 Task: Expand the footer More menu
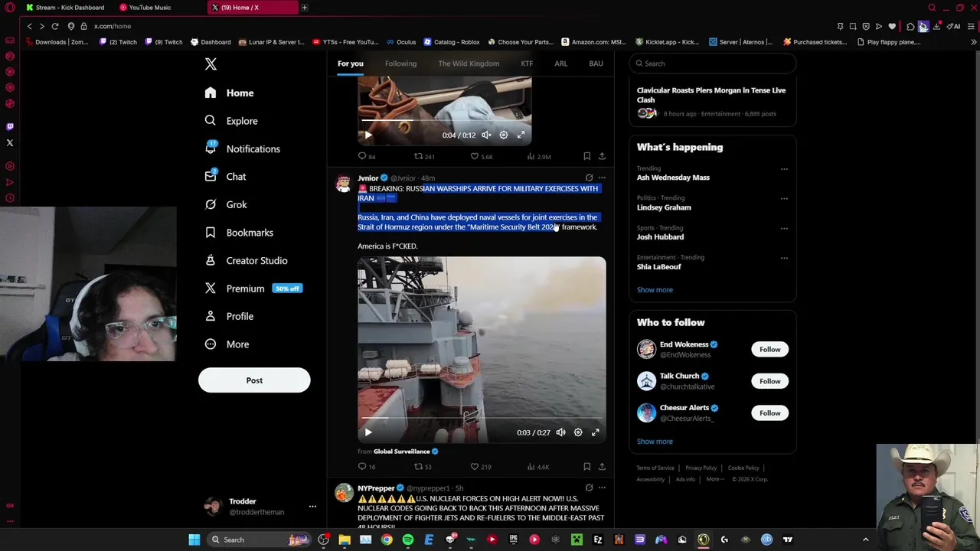point(714,479)
